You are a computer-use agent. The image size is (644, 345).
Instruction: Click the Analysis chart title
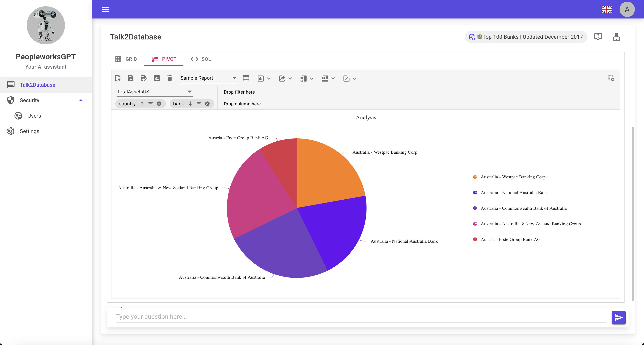click(366, 118)
